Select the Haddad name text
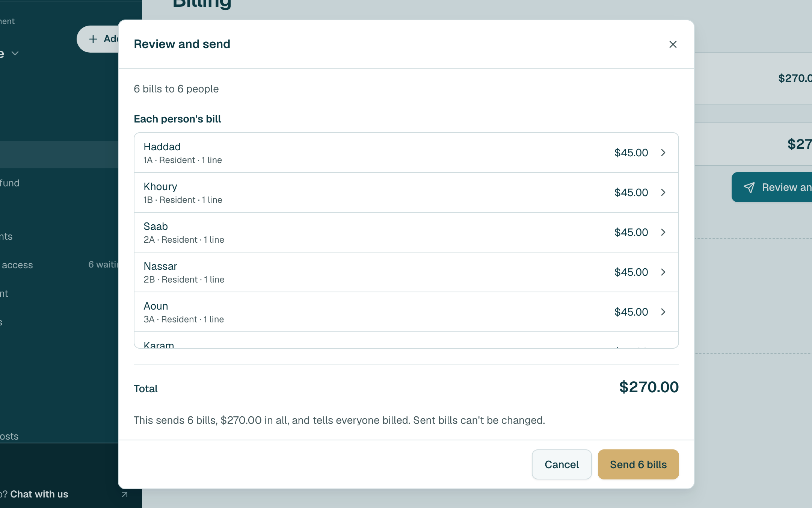This screenshot has height=508, width=812. [x=162, y=147]
